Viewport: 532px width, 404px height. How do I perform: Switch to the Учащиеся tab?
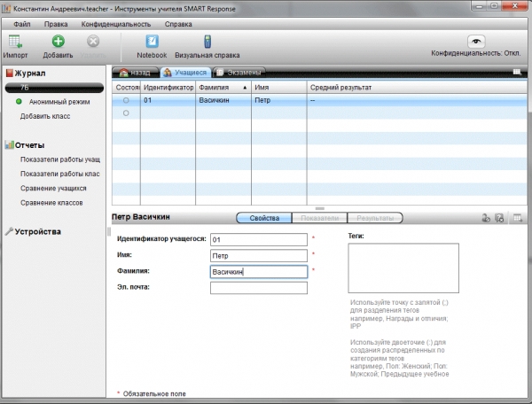tap(185, 73)
